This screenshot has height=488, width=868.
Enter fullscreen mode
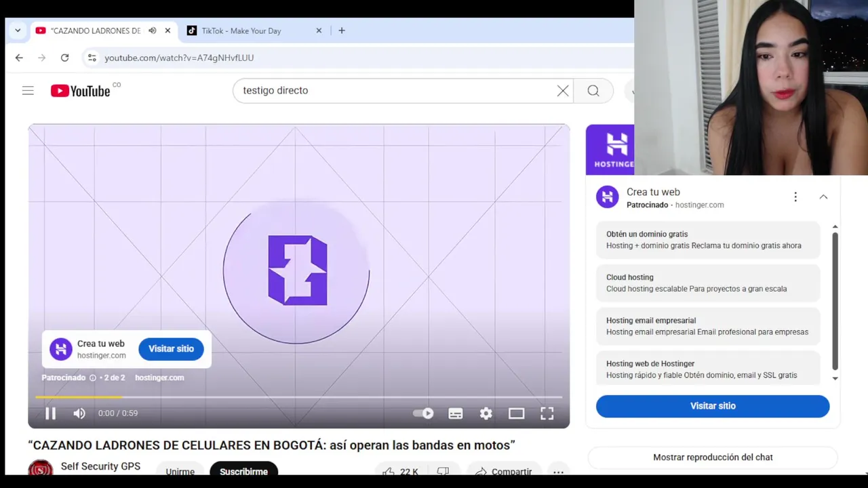pos(547,413)
